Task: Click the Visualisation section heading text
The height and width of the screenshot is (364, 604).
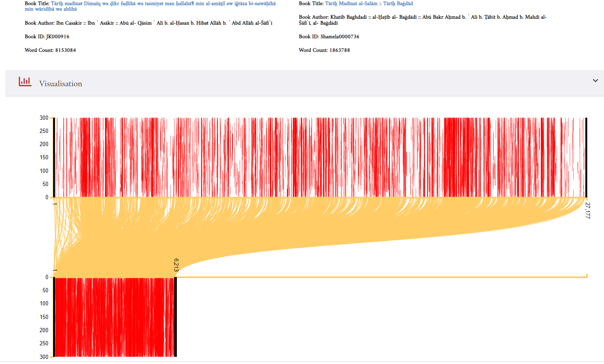Action: (x=61, y=84)
